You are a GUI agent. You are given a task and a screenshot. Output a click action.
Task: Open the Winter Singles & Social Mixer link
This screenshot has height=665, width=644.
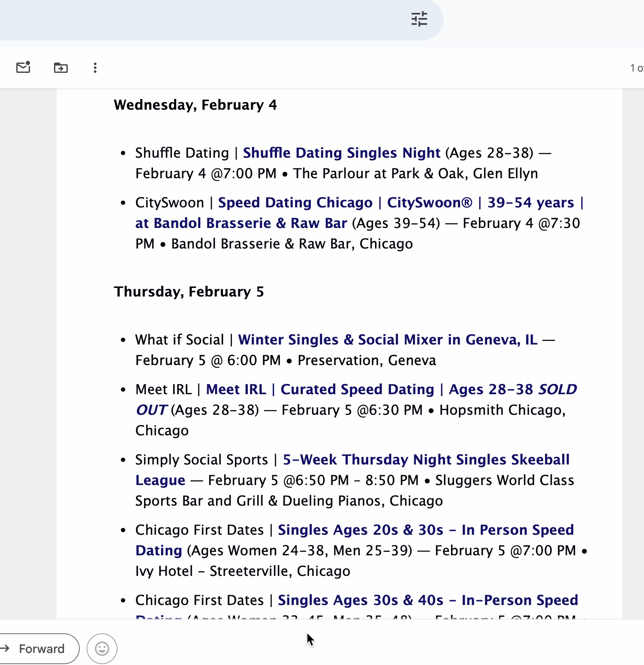pyautogui.click(x=388, y=339)
